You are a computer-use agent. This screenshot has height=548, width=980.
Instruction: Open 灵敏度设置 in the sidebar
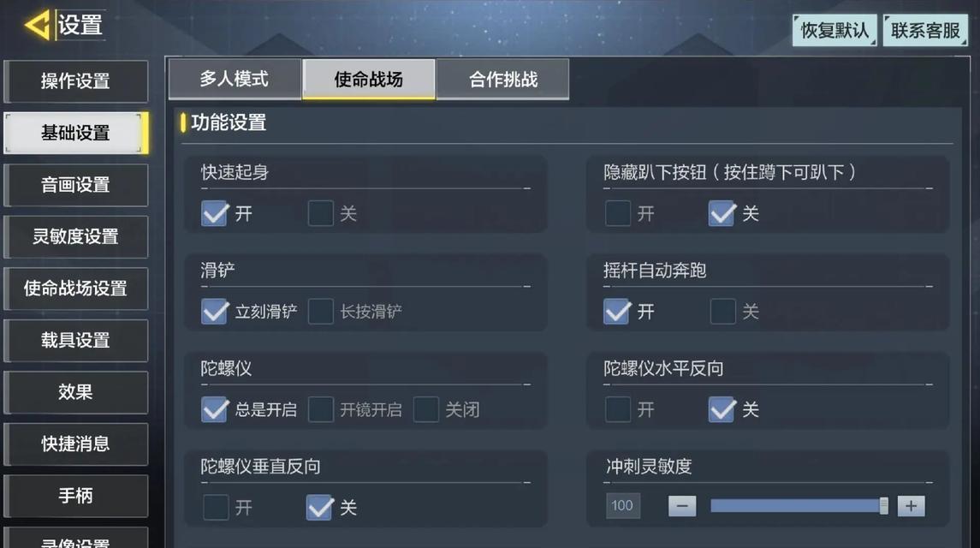[x=75, y=236]
